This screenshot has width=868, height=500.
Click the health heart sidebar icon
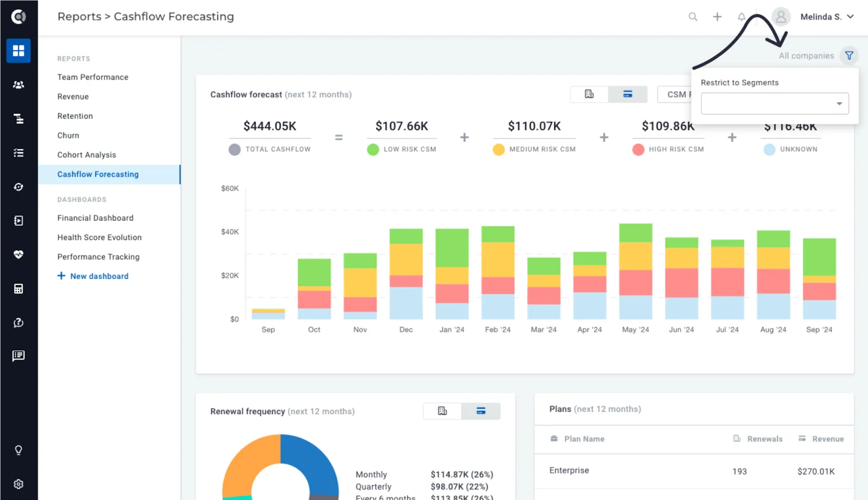pos(18,254)
